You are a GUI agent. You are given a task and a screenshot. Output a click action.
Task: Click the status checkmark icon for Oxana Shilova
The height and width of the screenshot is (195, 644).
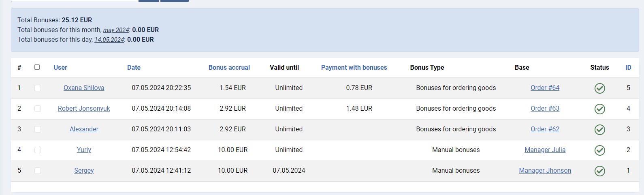[599, 88]
